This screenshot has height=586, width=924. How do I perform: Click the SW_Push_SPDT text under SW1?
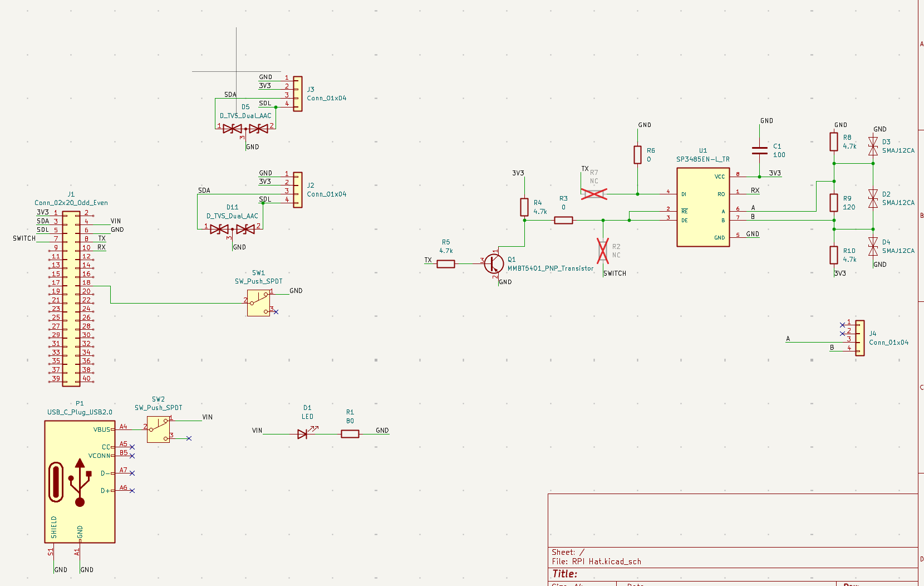click(259, 281)
